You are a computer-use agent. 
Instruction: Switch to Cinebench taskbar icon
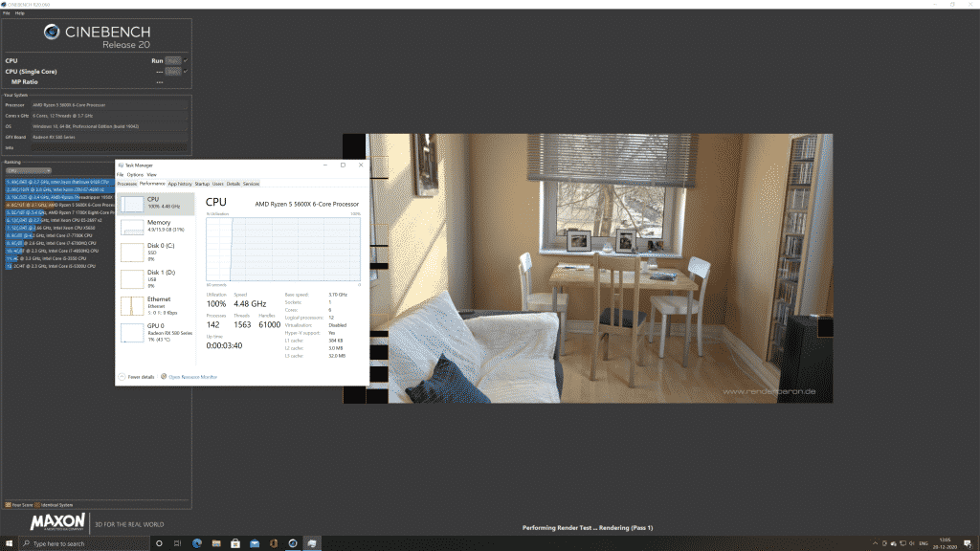293,543
